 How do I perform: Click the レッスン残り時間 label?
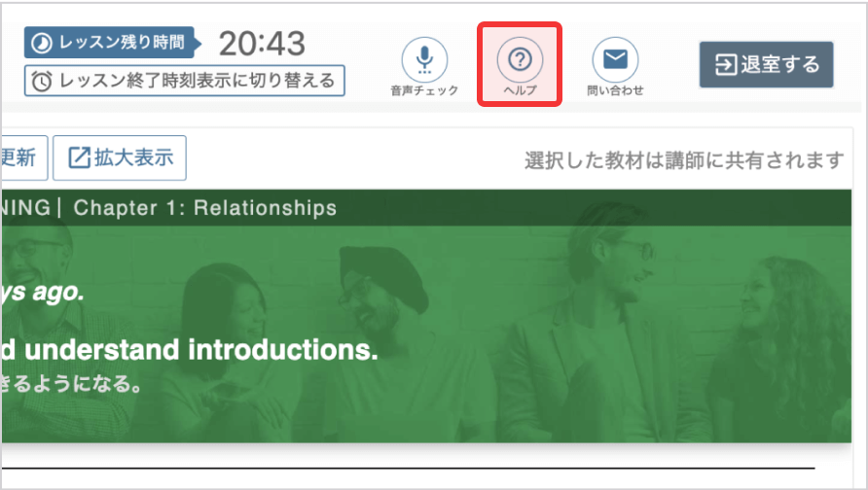(x=111, y=43)
